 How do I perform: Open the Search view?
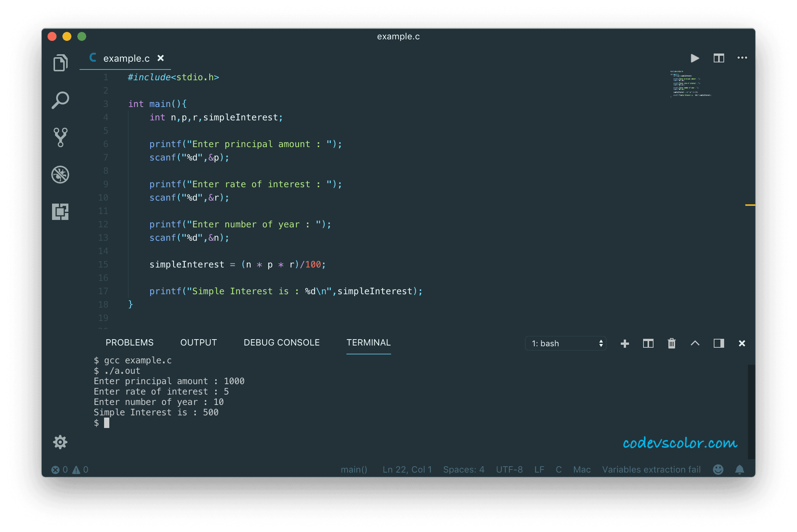click(x=60, y=100)
